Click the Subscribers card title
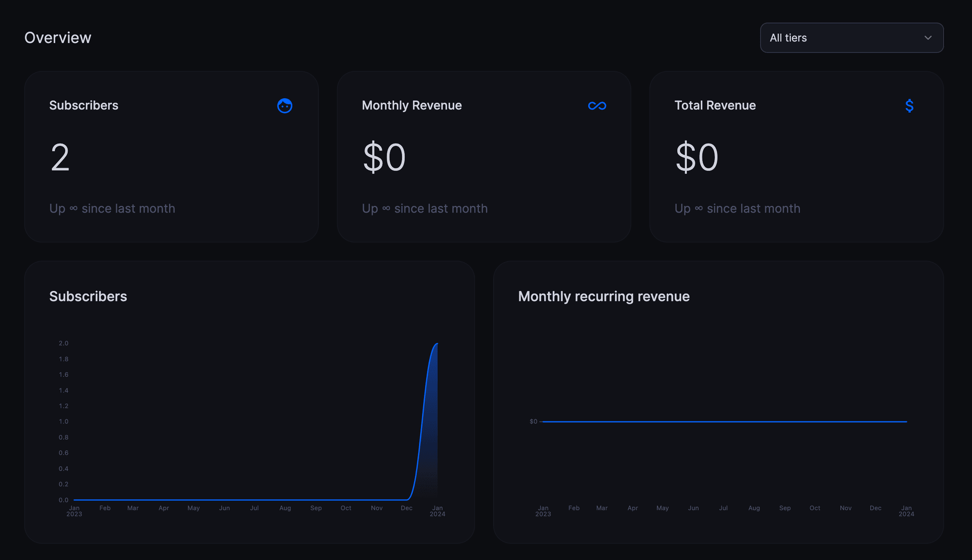Image resolution: width=972 pixels, height=560 pixels. 84,105
